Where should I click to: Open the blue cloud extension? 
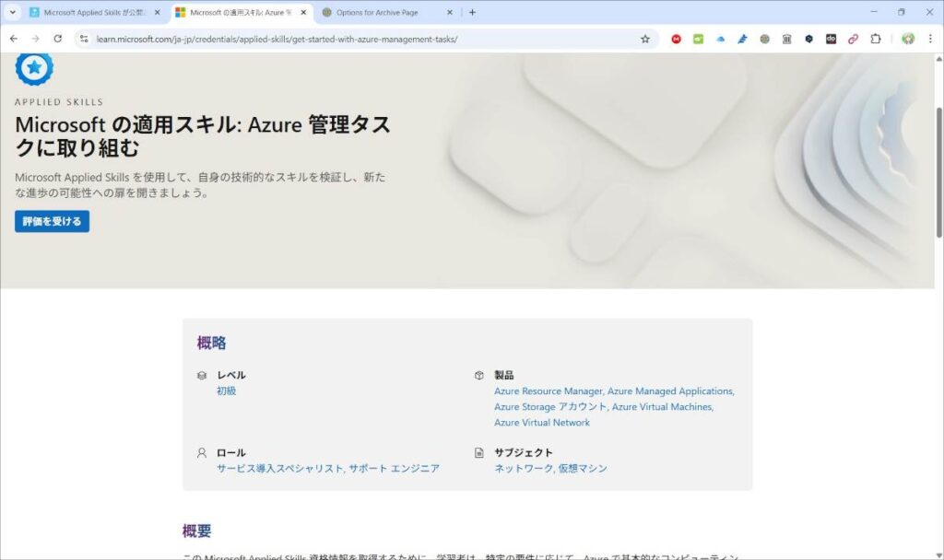721,39
